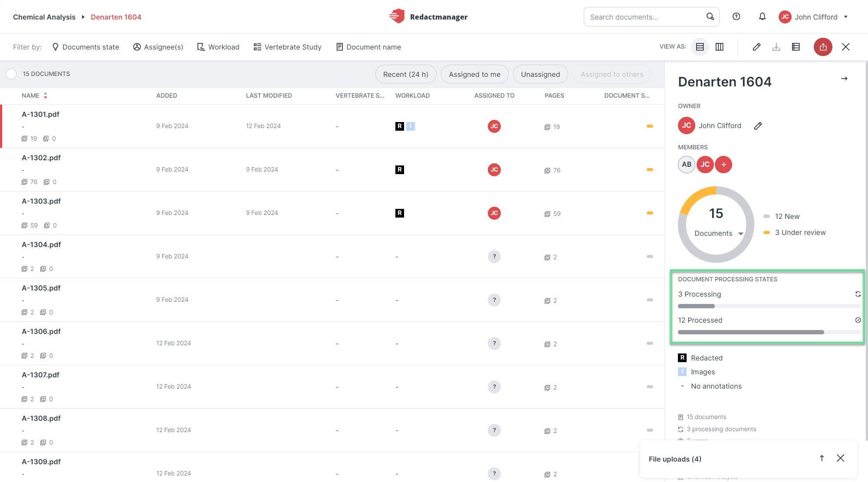
Task: Click the 12 Processed progress bar
Action: click(769, 332)
